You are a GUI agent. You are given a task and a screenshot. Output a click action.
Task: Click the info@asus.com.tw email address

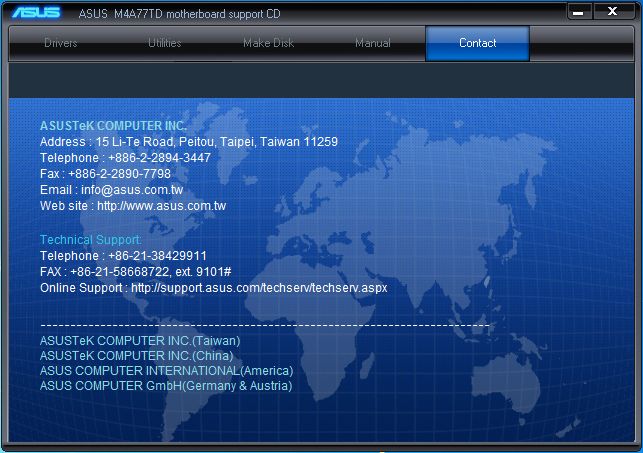tap(132, 190)
